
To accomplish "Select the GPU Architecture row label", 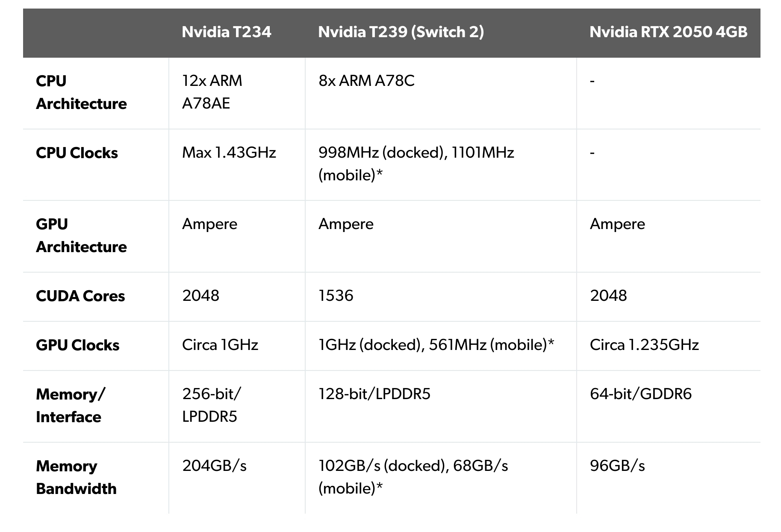I will tap(81, 235).
